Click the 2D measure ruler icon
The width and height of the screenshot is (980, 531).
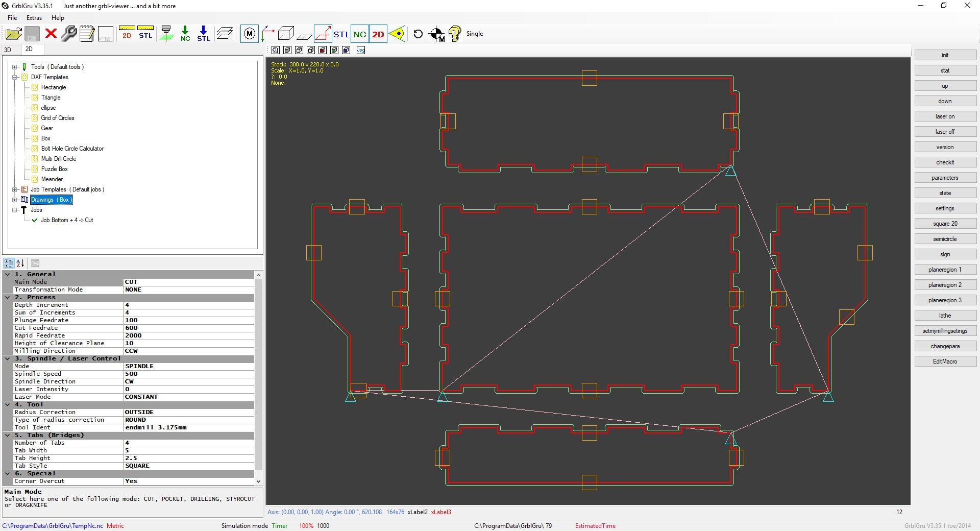(x=127, y=33)
